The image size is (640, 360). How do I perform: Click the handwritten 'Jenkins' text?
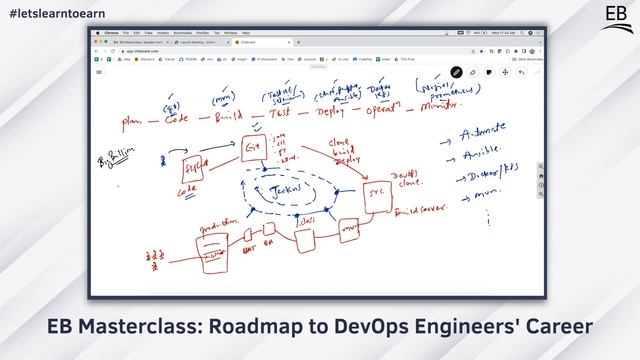(x=286, y=191)
